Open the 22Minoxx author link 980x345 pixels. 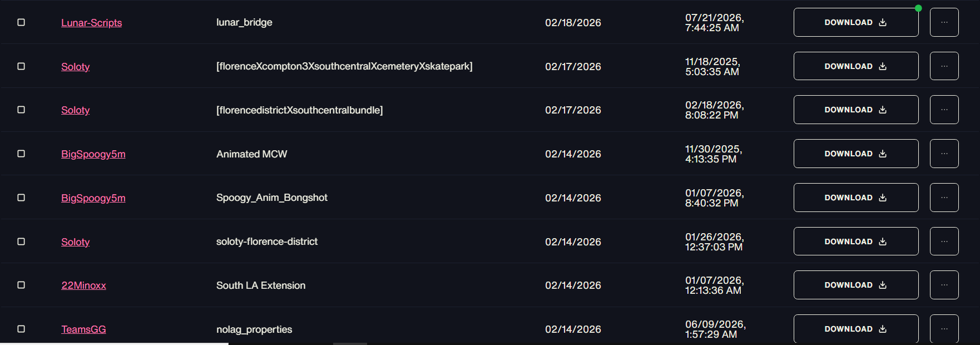(83, 285)
